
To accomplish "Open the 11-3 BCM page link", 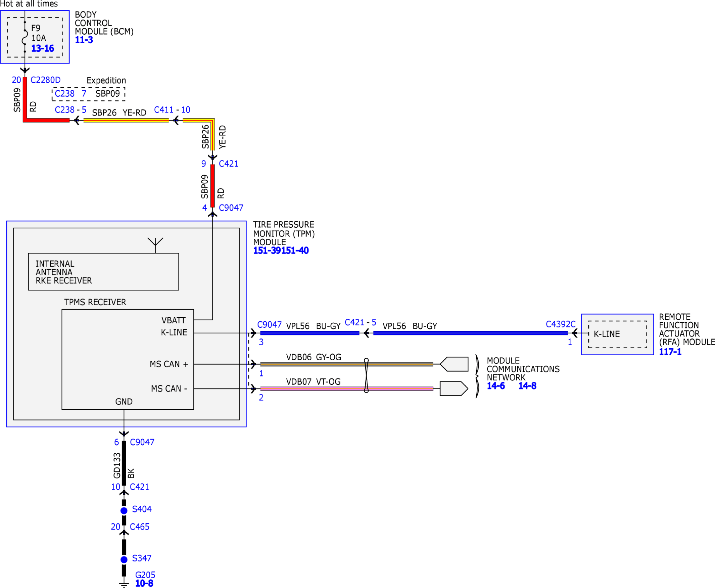I will [84, 40].
